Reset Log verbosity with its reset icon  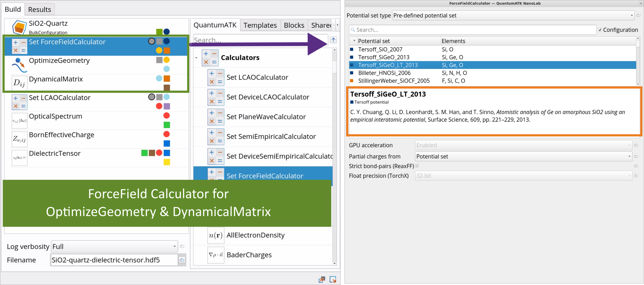pyautogui.click(x=182, y=247)
